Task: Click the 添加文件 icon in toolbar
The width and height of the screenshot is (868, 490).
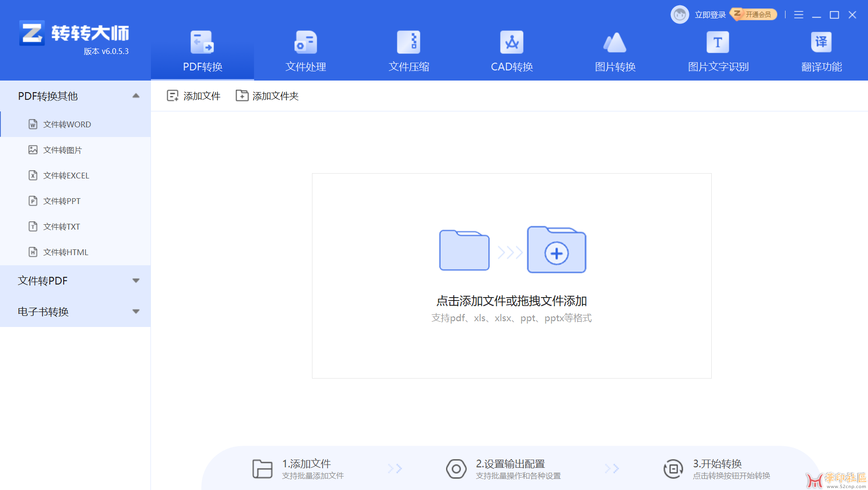Action: pos(173,95)
